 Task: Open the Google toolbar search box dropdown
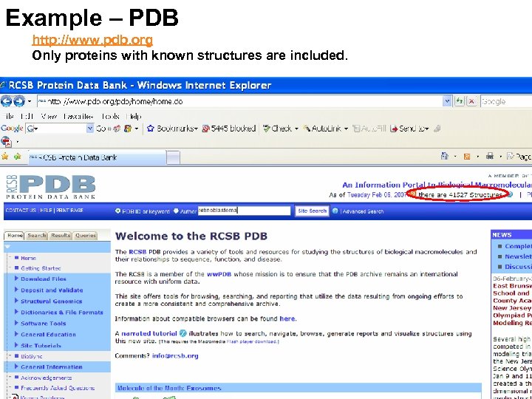tap(90, 129)
